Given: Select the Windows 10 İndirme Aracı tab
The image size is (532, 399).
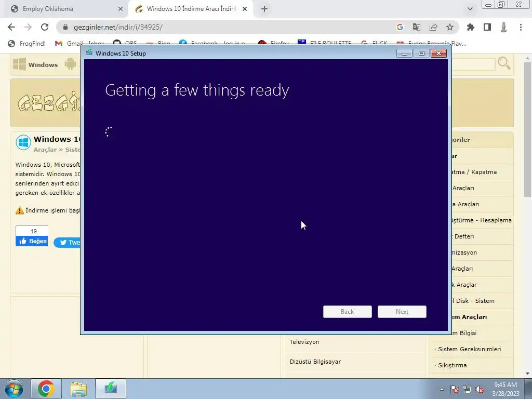Looking at the screenshot, I should [x=191, y=9].
